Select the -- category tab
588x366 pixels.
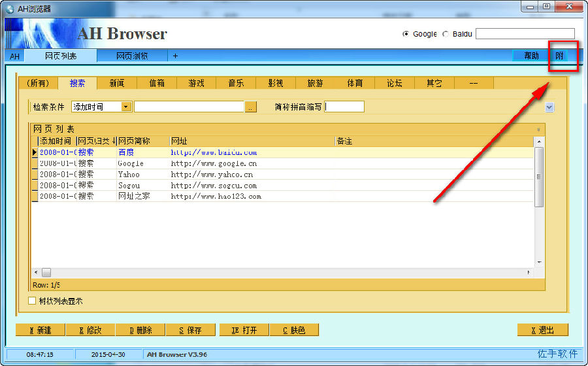coord(474,83)
